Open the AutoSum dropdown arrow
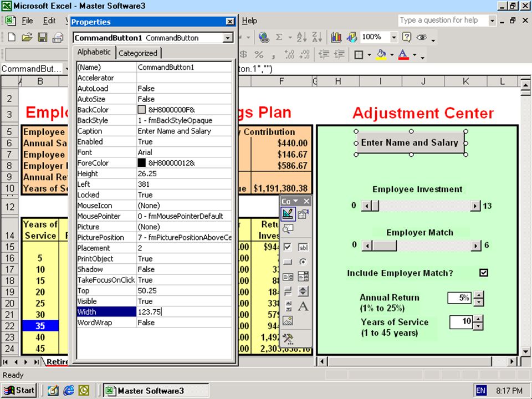Image resolution: width=532 pixels, height=399 pixels. pyautogui.click(x=290, y=37)
